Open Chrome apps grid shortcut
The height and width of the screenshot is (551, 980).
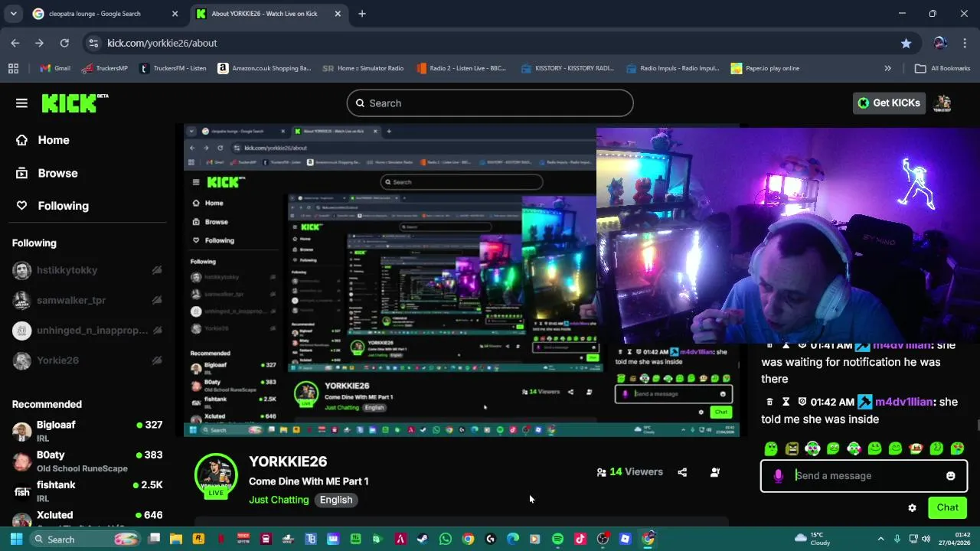[x=13, y=68]
